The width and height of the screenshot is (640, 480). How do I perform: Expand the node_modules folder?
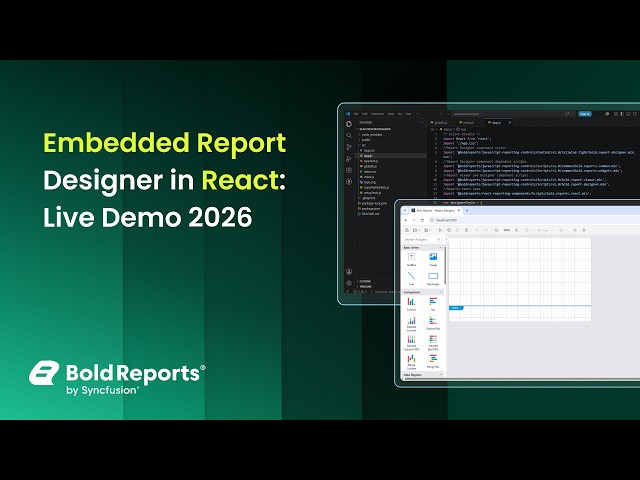(x=372, y=134)
